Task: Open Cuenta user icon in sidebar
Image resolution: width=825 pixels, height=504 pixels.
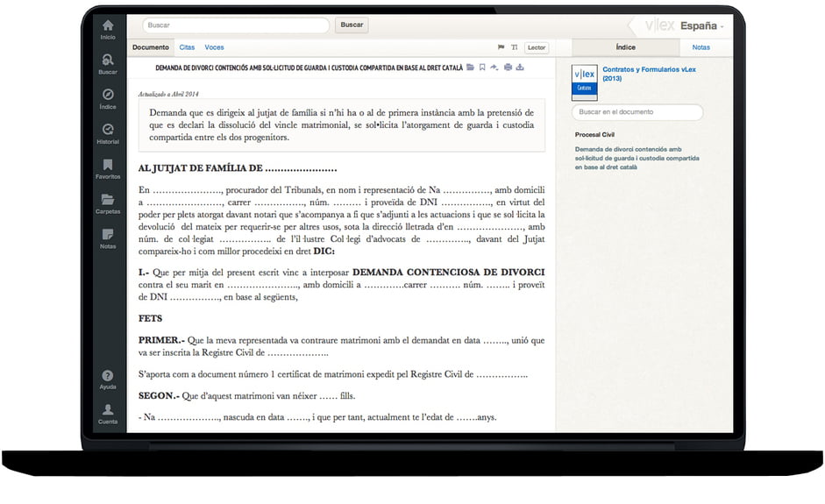Action: [108, 409]
